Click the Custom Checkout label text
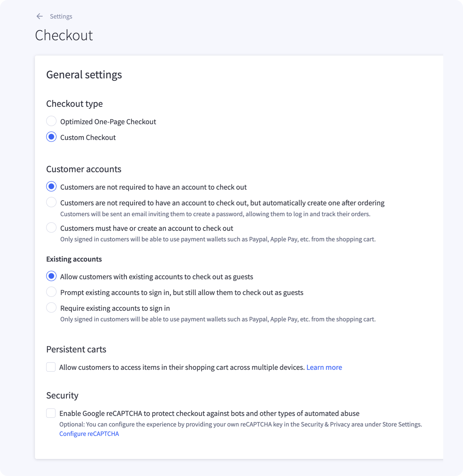463x476 pixels. (88, 137)
